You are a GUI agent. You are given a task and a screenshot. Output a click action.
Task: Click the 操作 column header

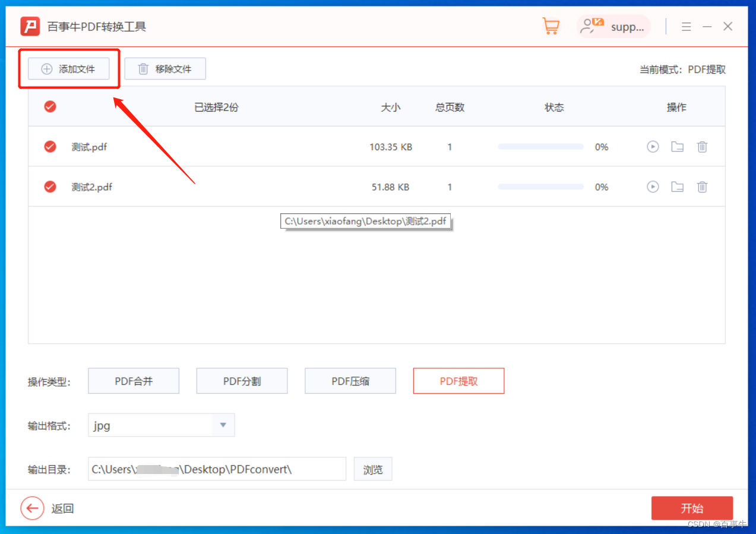[676, 107]
